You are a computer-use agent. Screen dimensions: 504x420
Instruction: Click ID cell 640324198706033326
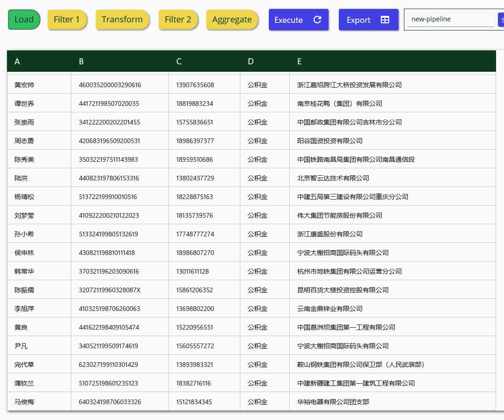(x=120, y=401)
